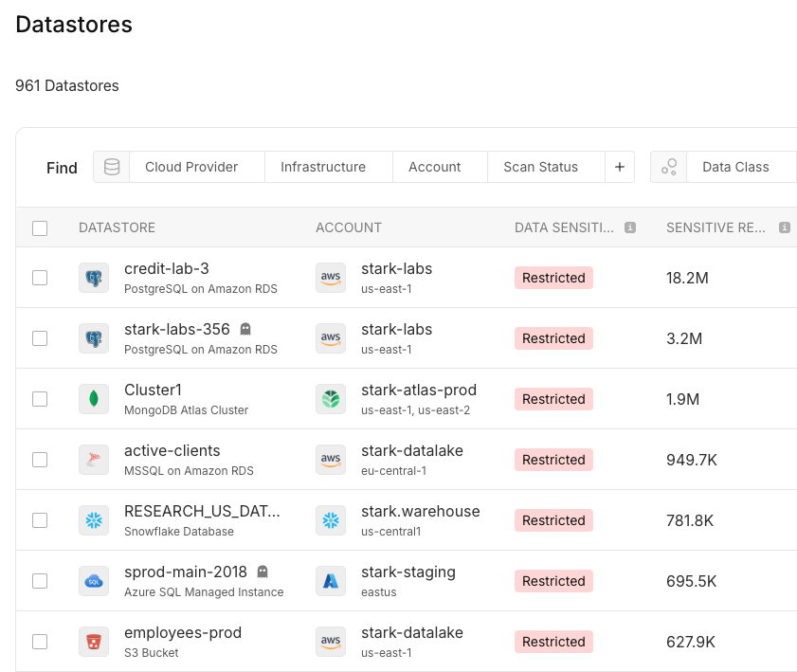Click the stark-staging account name
Image resolution: width=797 pixels, height=672 pixels.
click(408, 572)
